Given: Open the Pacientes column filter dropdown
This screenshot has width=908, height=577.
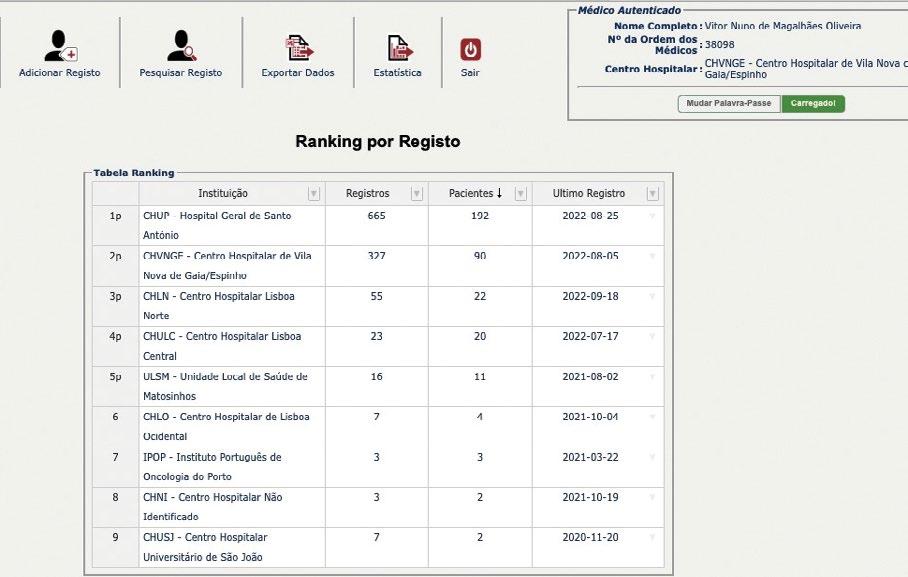Looking at the screenshot, I should coord(521,193).
